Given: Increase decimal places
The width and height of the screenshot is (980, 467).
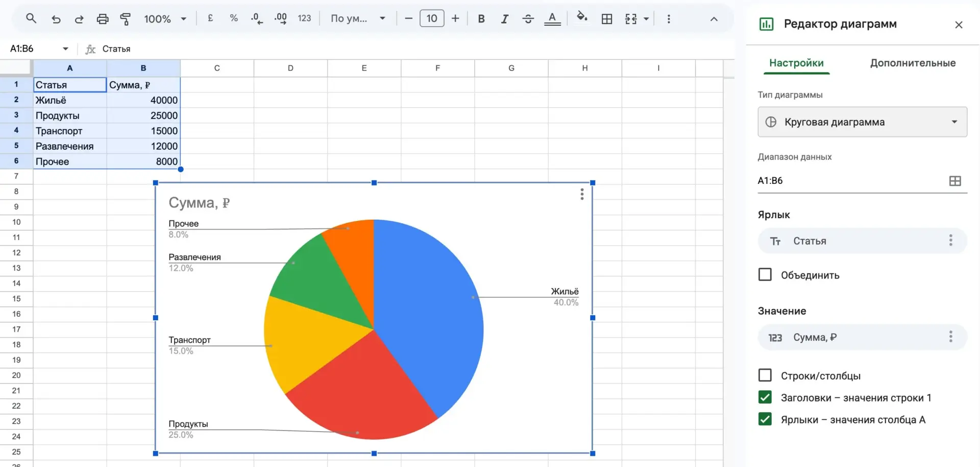Looking at the screenshot, I should (280, 19).
